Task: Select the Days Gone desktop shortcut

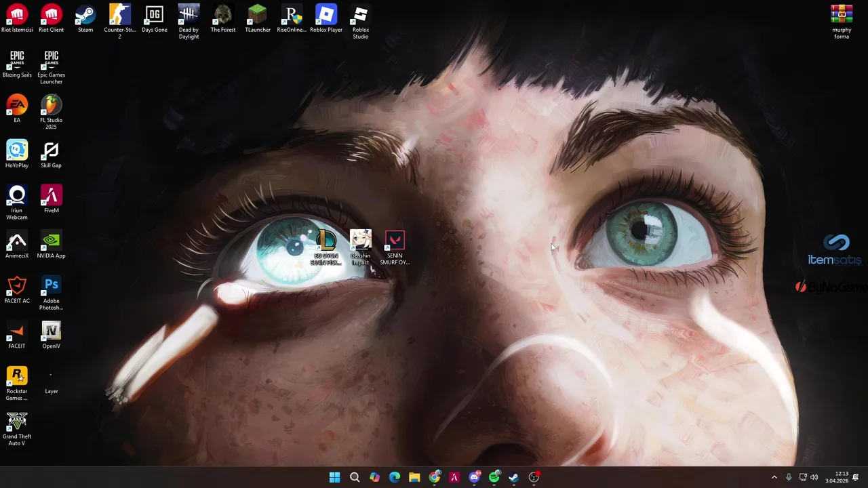Action: pyautogui.click(x=155, y=19)
